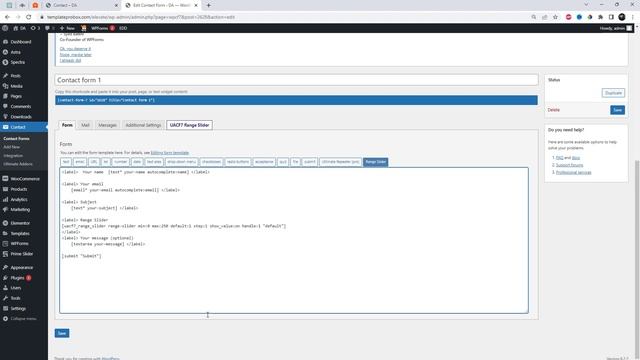Insert a drop-down menu form-tag
Screen dimensions: 640x360
pyautogui.click(x=182, y=162)
